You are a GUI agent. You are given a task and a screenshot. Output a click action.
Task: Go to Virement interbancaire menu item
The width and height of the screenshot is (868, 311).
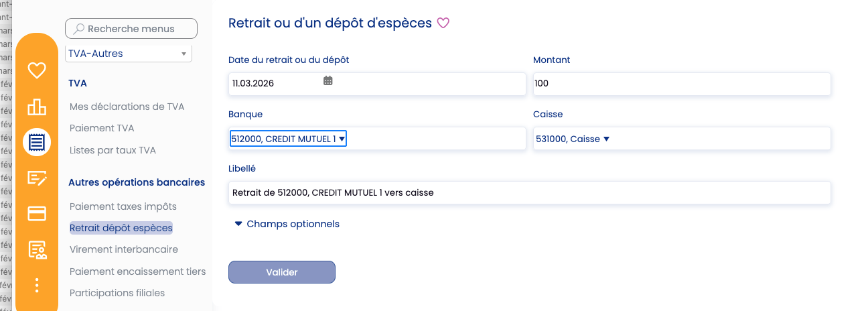coord(124,249)
